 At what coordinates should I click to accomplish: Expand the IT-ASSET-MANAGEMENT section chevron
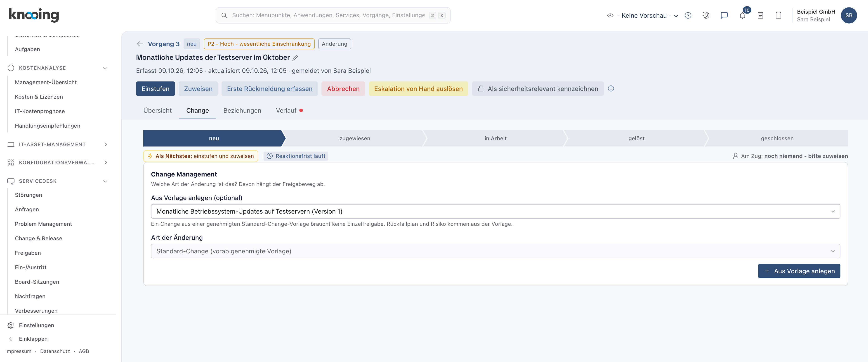(x=106, y=144)
